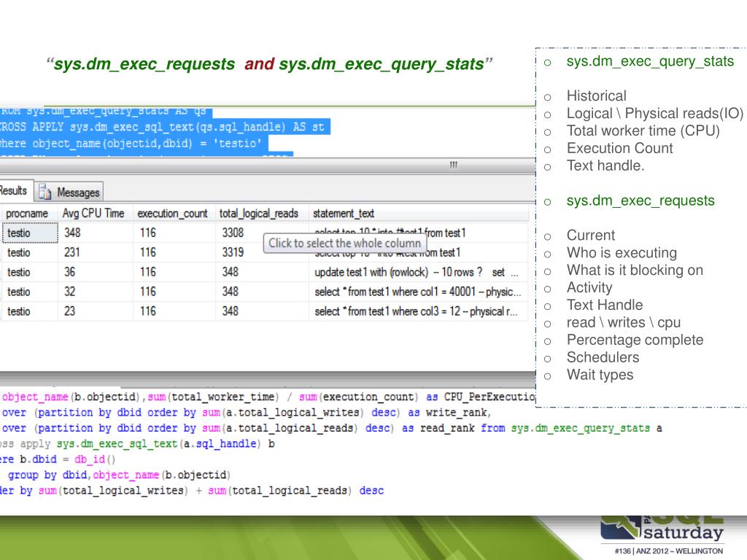The width and height of the screenshot is (747, 560).
Task: Select the total_logical_reads cell showing 3308
Action: [x=233, y=233]
